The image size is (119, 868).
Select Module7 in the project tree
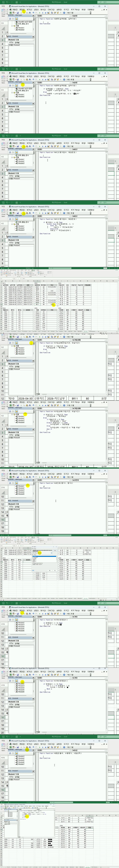click(x=21, y=764)
